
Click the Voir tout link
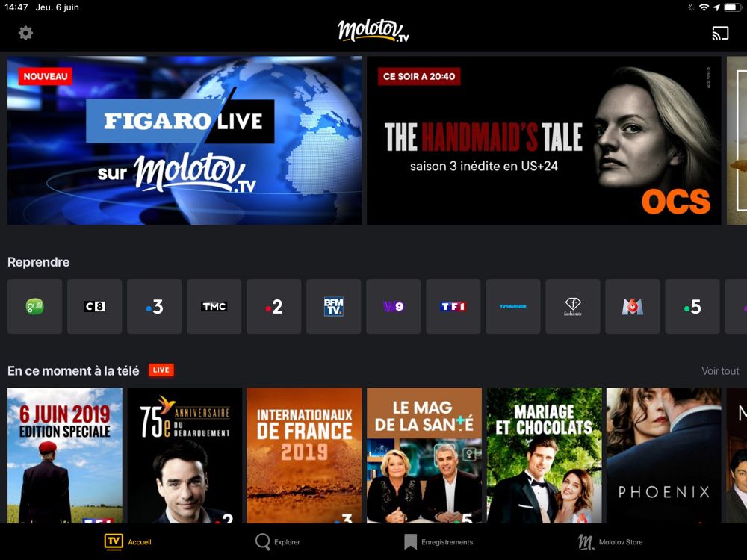(720, 371)
